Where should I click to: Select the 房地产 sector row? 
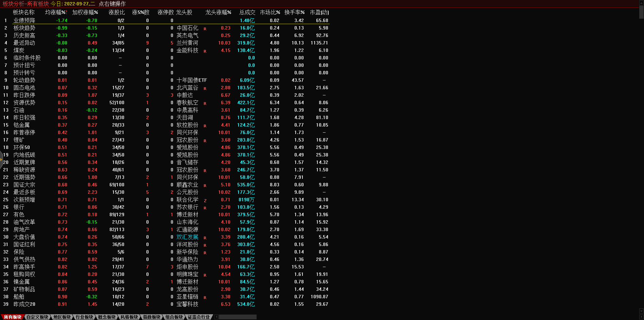pyautogui.click(x=21, y=229)
